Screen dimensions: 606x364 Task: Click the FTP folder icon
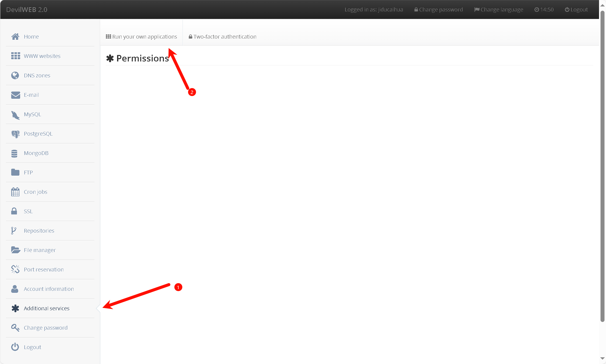tap(15, 172)
